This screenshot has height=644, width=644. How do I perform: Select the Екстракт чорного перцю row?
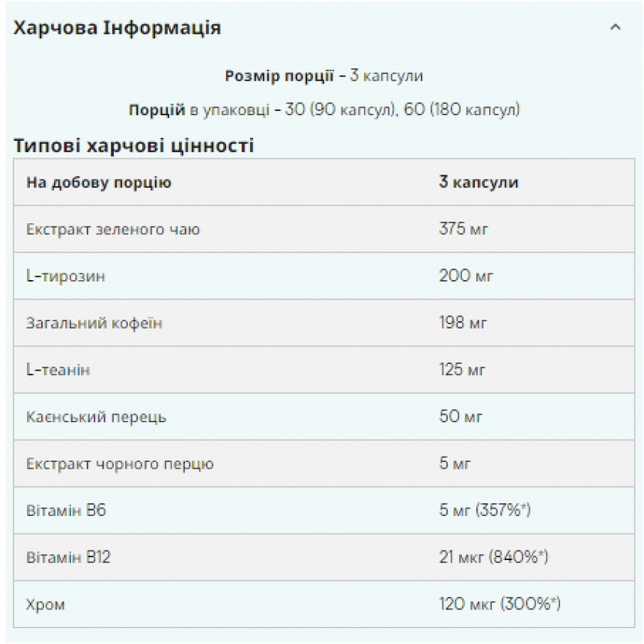pyautogui.click(x=324, y=464)
